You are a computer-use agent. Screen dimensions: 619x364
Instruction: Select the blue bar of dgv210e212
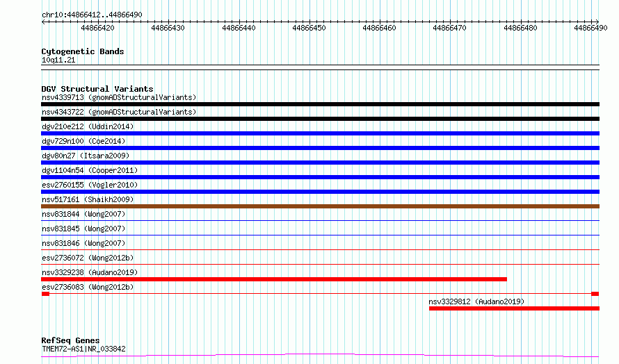pos(320,133)
